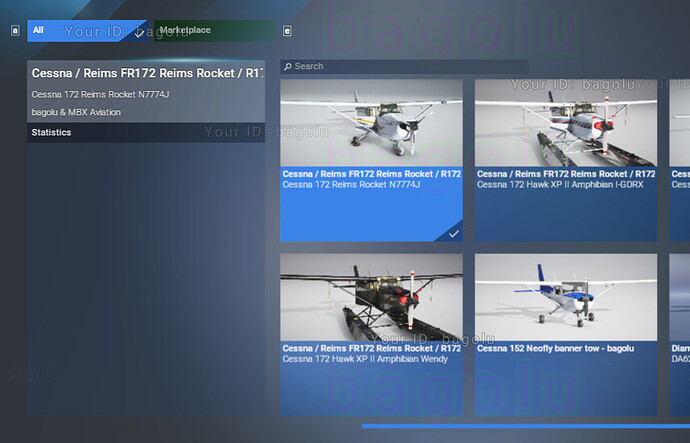Click the magnifier icon in Search

pyautogui.click(x=288, y=66)
